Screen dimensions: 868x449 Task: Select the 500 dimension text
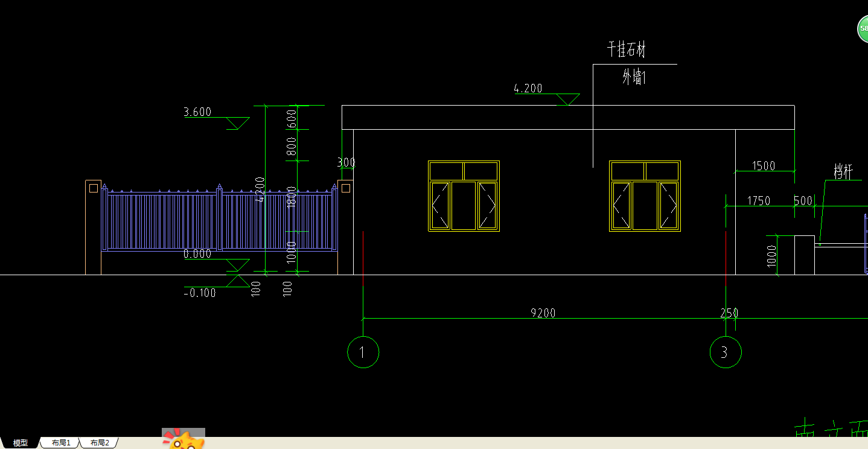coord(803,200)
